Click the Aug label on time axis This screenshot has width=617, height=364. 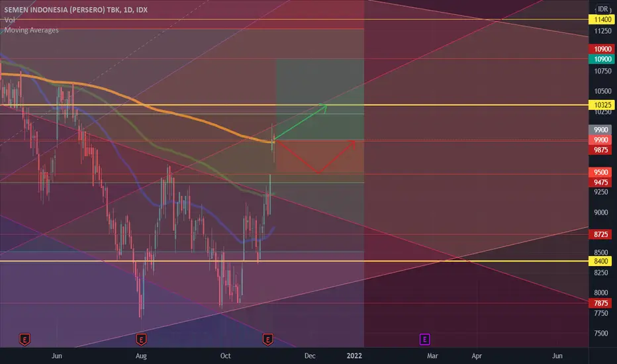141,356
